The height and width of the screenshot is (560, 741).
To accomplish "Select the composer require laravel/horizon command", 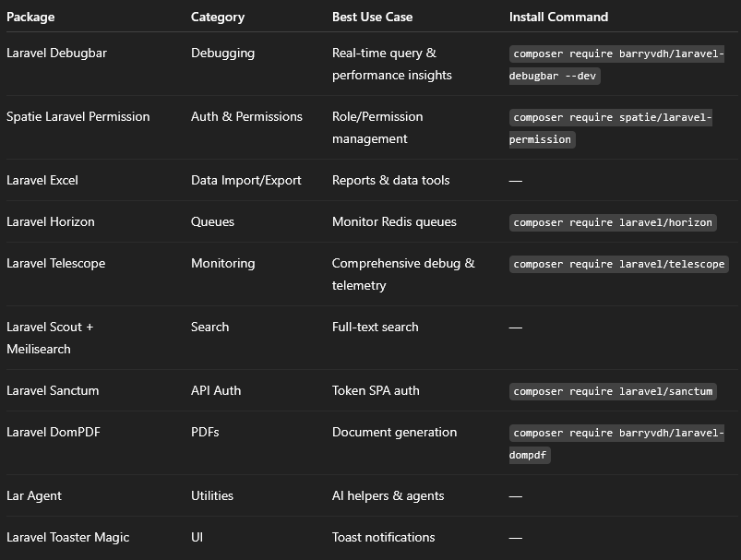I will 613,222.
